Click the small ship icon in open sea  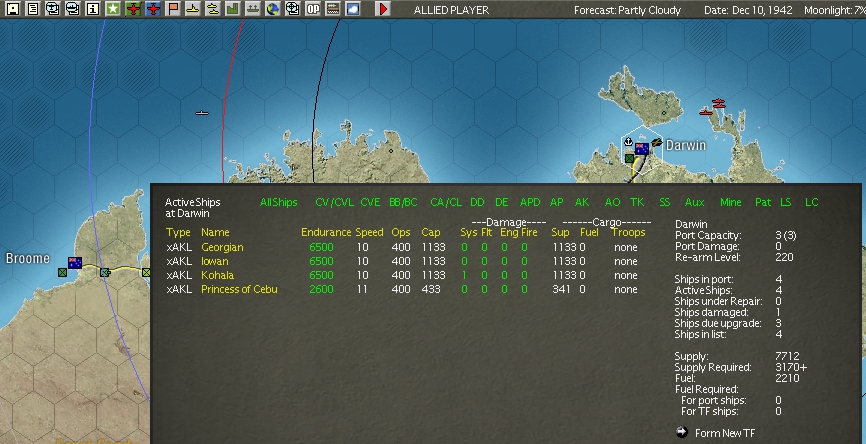coord(202,113)
